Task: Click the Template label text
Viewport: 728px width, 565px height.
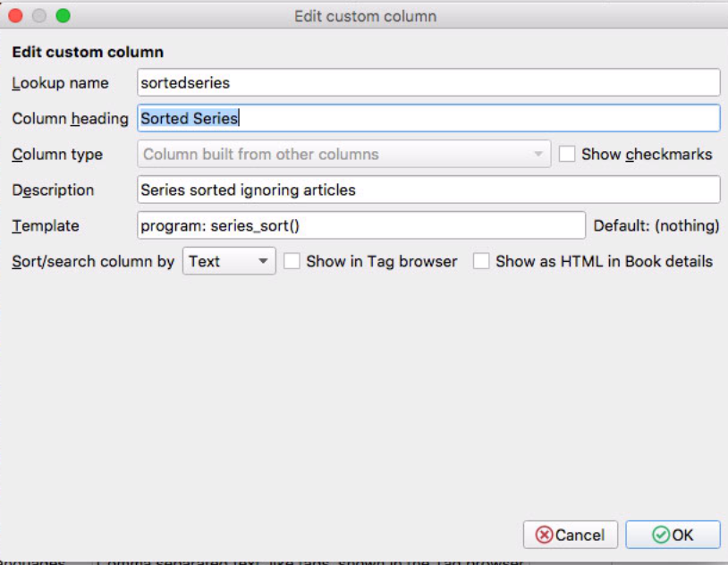Action: click(x=46, y=225)
